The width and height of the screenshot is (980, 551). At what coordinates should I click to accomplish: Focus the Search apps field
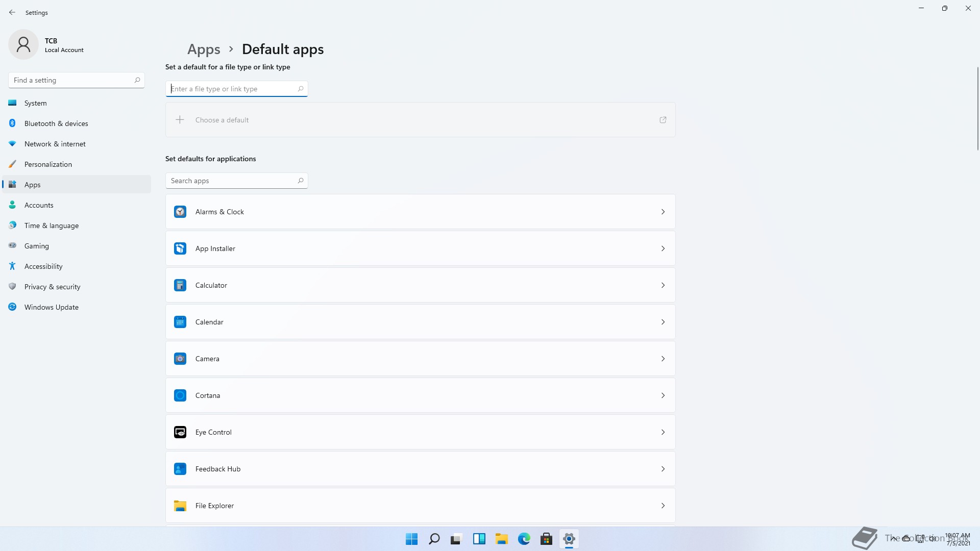(236, 181)
